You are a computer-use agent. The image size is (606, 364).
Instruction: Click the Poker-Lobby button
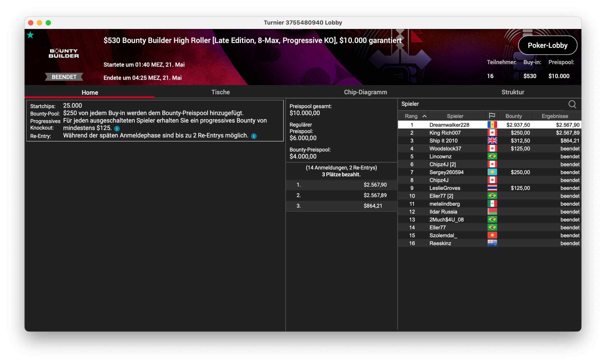(547, 45)
